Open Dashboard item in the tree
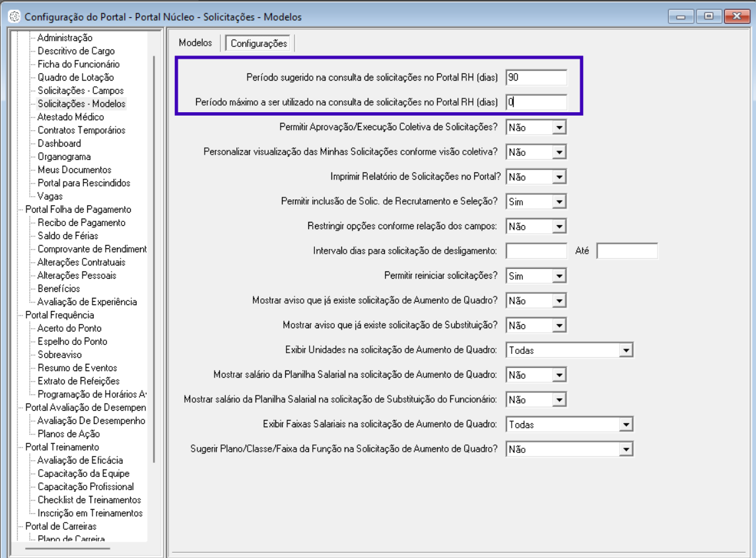Viewport: 756px width, 558px height. [59, 143]
